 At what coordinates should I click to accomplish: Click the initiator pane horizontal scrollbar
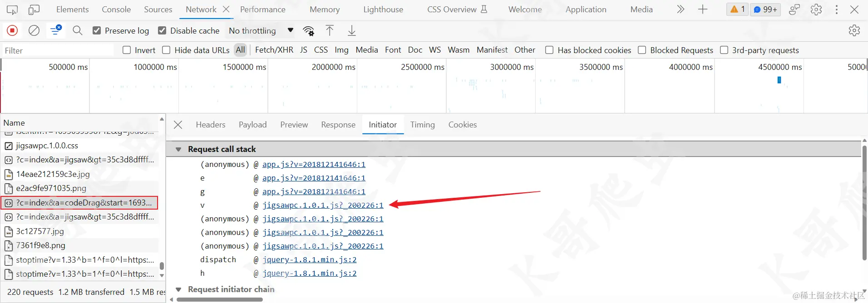tap(220, 299)
